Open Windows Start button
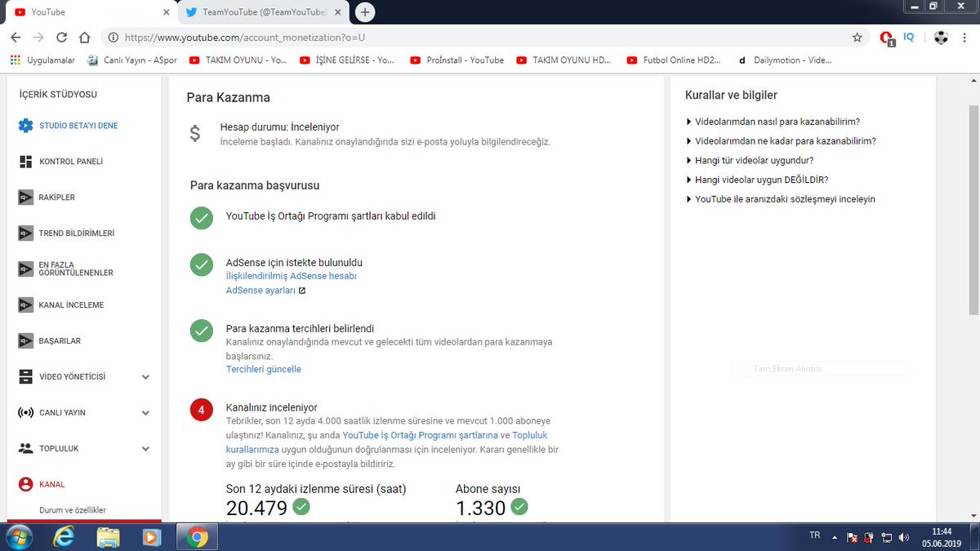Viewport: 980px width, 551px height. click(x=17, y=537)
